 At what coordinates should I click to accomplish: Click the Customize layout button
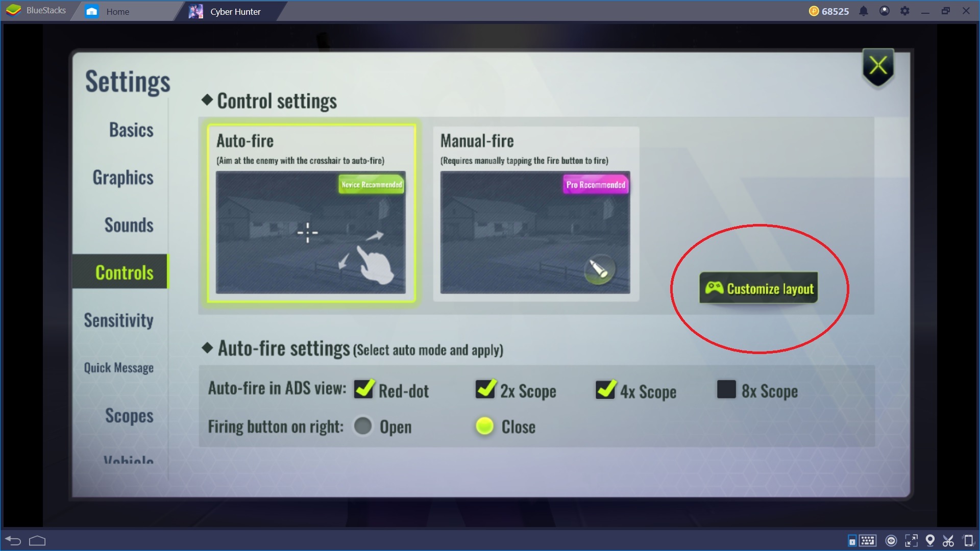coord(758,288)
